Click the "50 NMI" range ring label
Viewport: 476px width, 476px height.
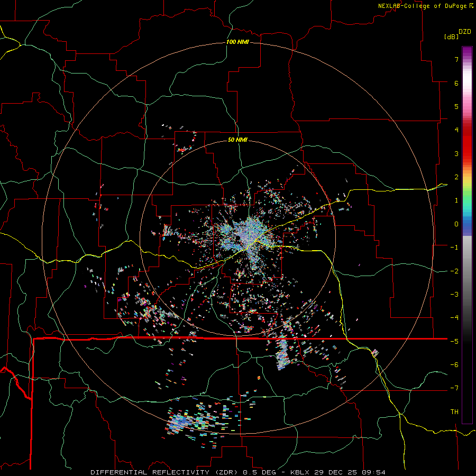pos(237,140)
